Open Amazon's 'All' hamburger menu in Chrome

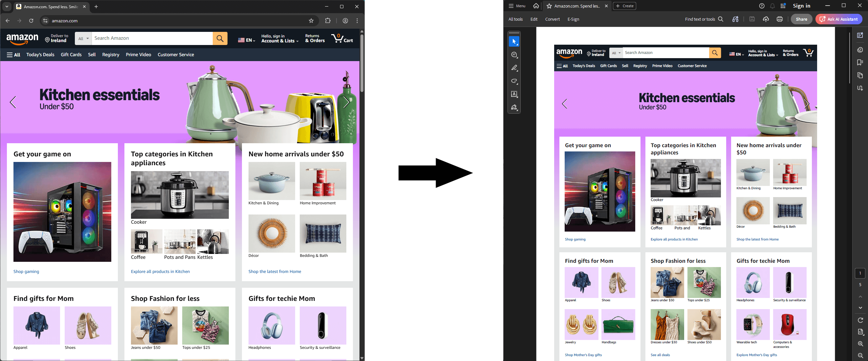click(13, 55)
